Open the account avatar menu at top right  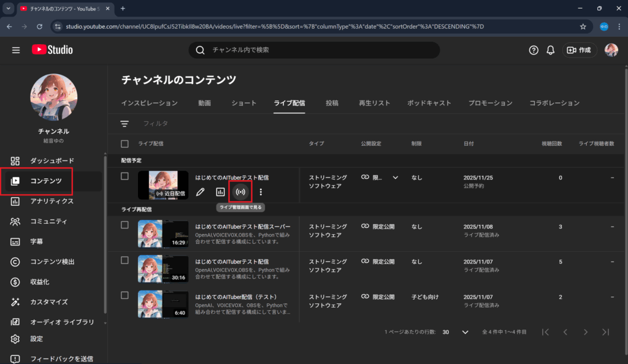tap(611, 50)
